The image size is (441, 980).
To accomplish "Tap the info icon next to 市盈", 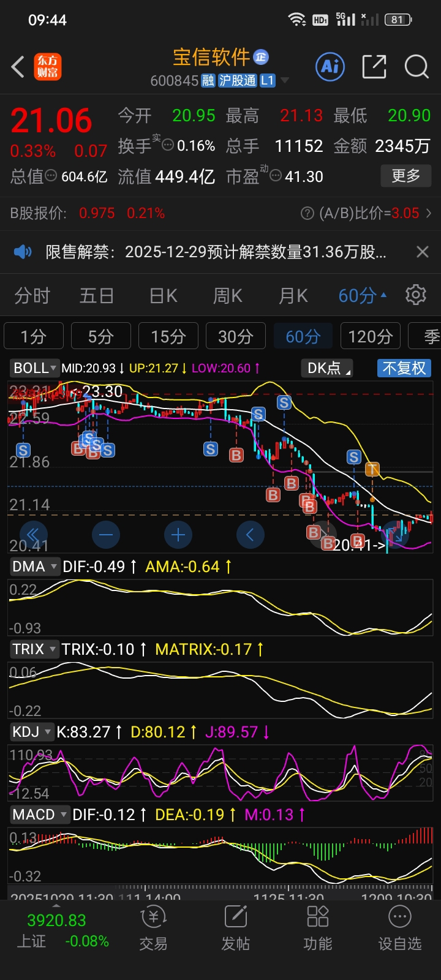I will pyautogui.click(x=276, y=176).
